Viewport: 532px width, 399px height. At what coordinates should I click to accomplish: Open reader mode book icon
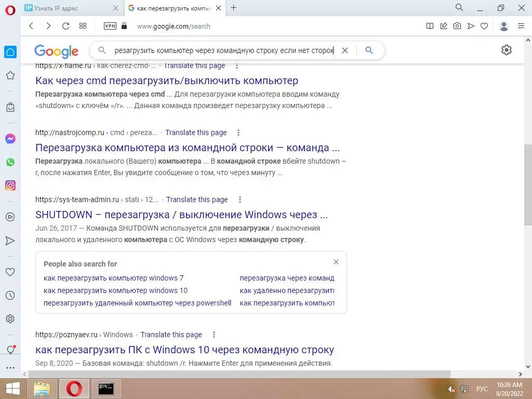pyautogui.click(x=430, y=26)
